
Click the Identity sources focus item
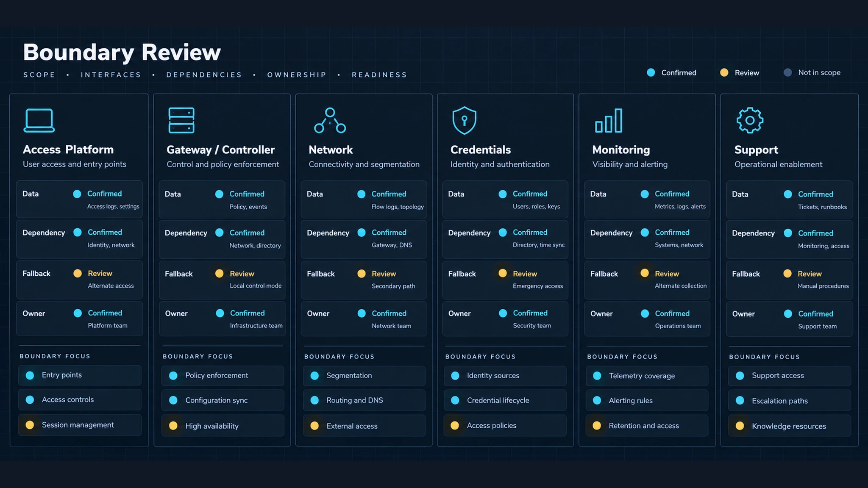pos(505,376)
